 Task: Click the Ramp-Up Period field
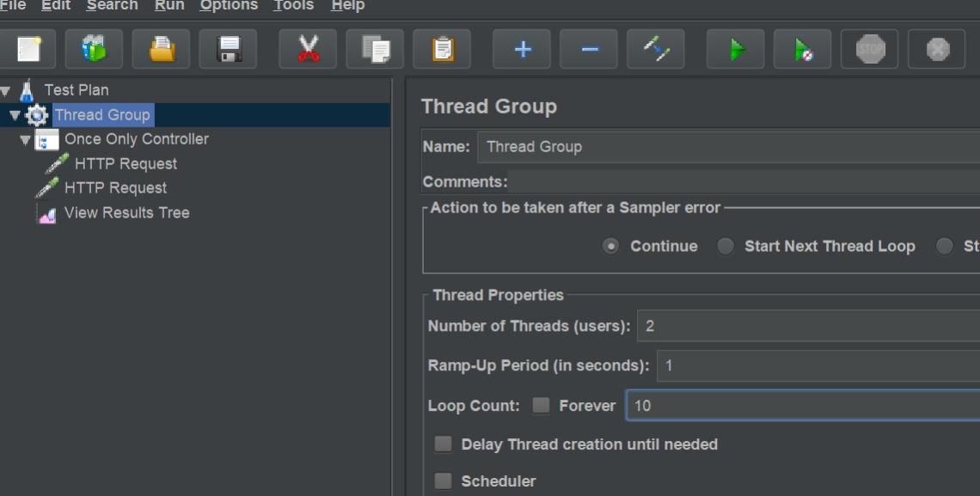point(818,365)
